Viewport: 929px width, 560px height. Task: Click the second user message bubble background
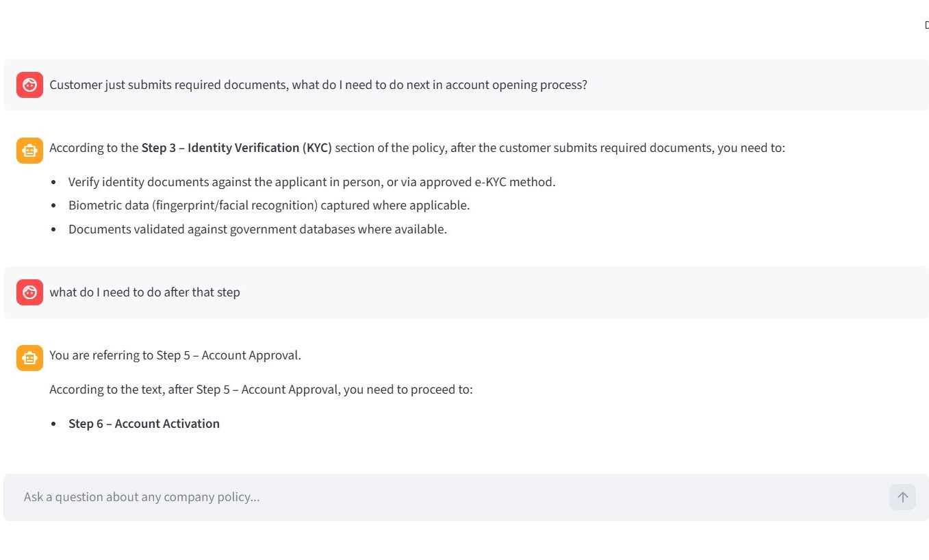[582, 292]
